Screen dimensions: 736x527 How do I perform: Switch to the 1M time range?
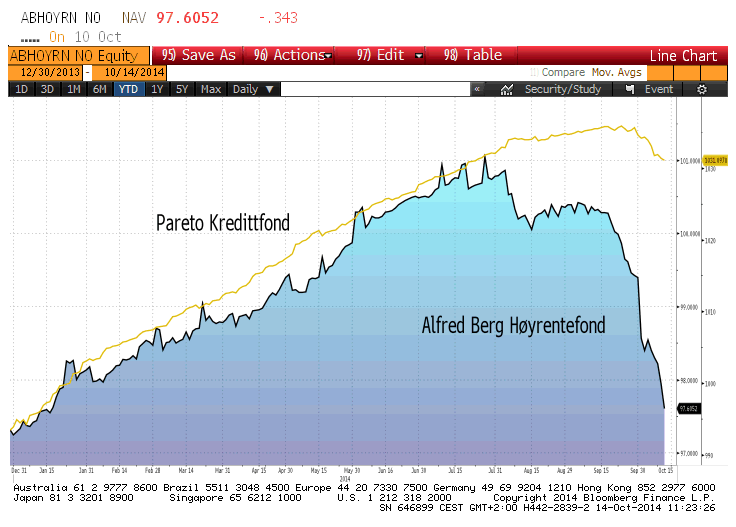(x=74, y=89)
